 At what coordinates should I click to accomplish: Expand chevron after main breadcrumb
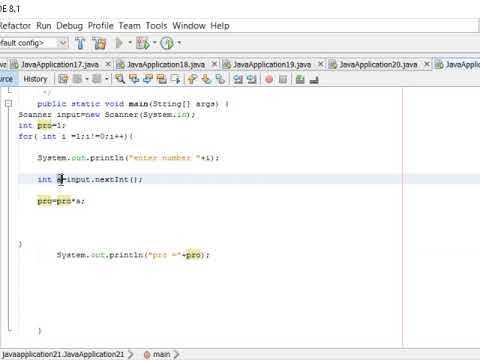pyautogui.click(x=176, y=354)
